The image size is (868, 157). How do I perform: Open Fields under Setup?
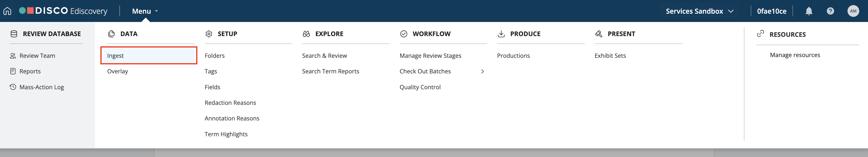point(212,87)
